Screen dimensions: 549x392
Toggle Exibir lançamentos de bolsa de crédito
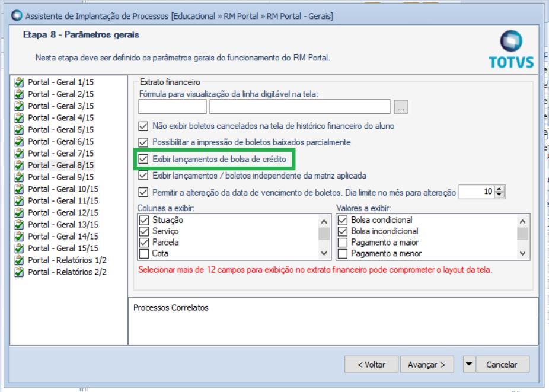pos(143,159)
